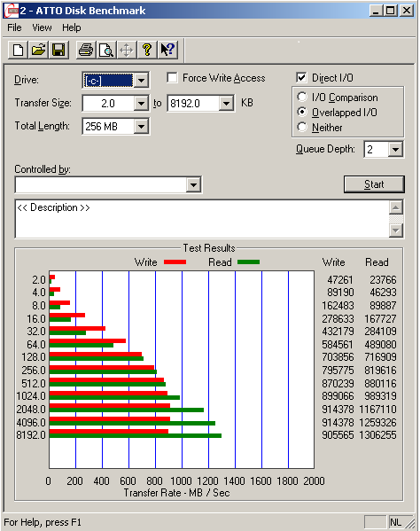Image resolution: width=420 pixels, height=531 pixels.
Task: Click inside the Description text box
Action: point(202,219)
